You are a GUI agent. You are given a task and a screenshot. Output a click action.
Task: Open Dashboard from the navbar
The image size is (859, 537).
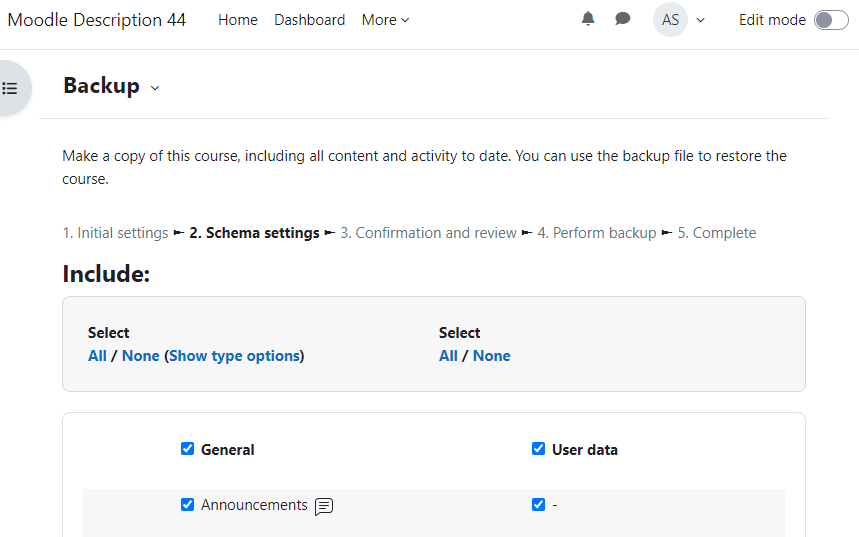pos(310,20)
